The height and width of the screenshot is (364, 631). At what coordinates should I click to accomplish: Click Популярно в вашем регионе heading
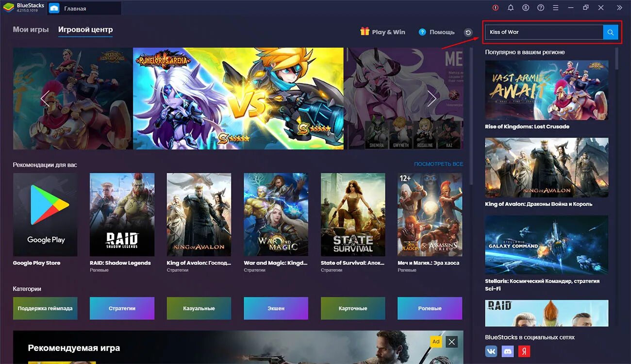[525, 52]
